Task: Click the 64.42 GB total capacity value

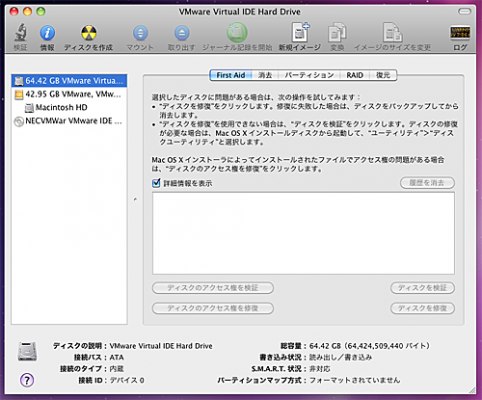Action: click(x=369, y=346)
